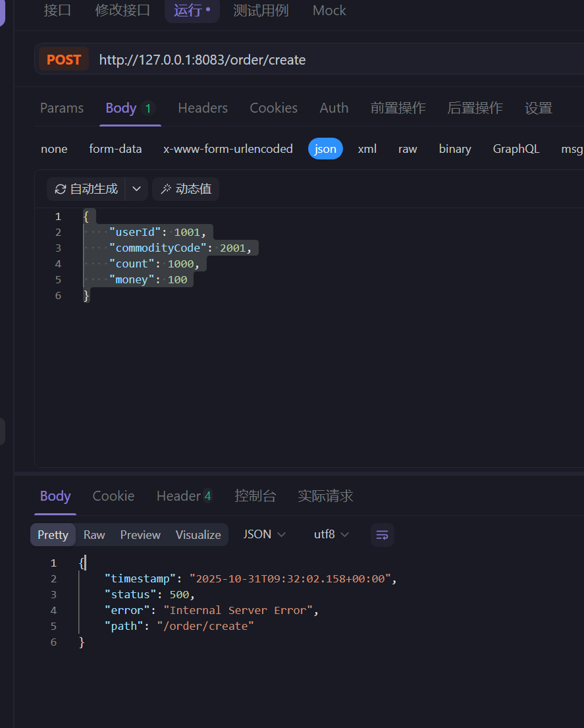Select the 运行 tab

coord(192,11)
